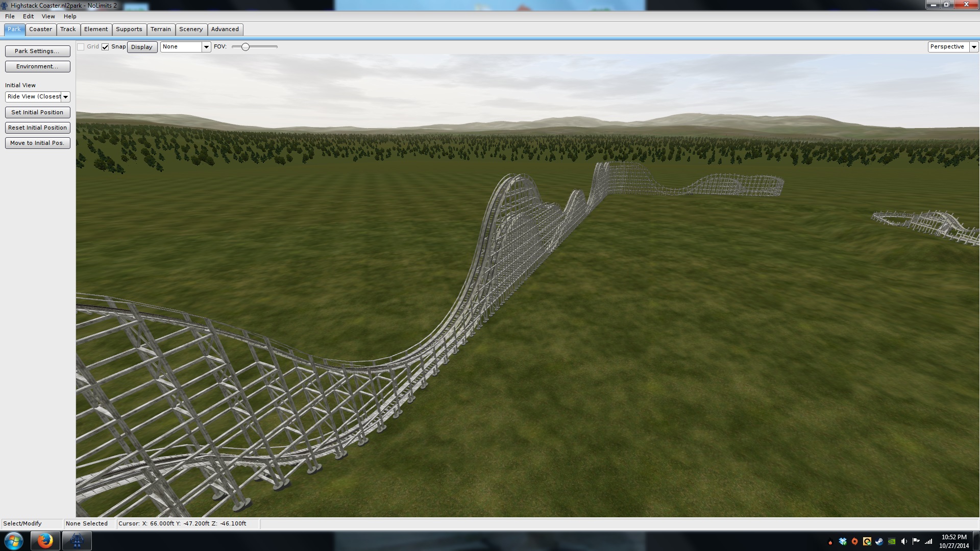
Task: Click the FOV slider handle
Action: [246, 47]
